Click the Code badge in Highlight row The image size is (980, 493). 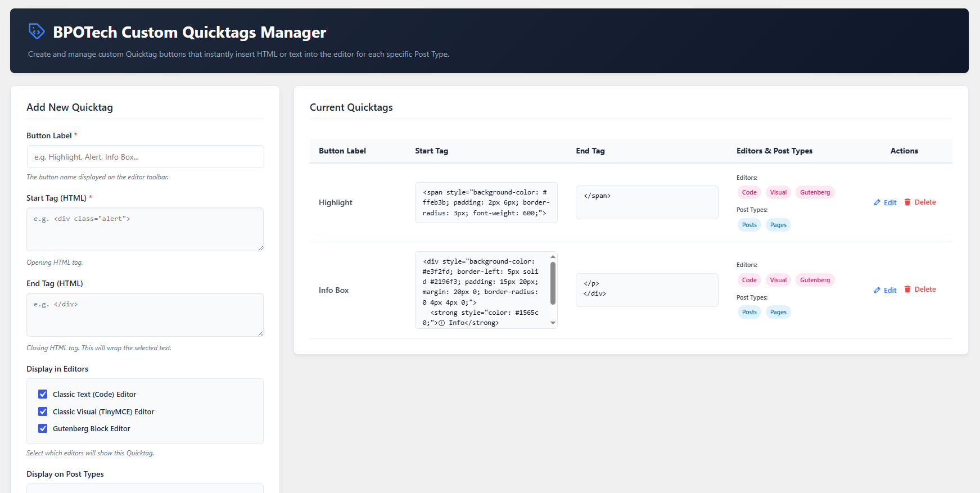point(749,192)
